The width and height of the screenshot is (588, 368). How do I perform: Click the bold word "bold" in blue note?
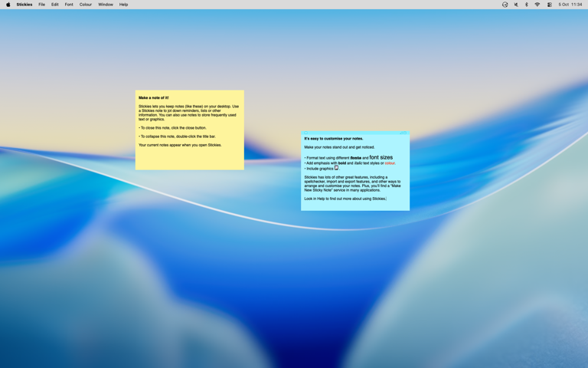click(x=342, y=163)
